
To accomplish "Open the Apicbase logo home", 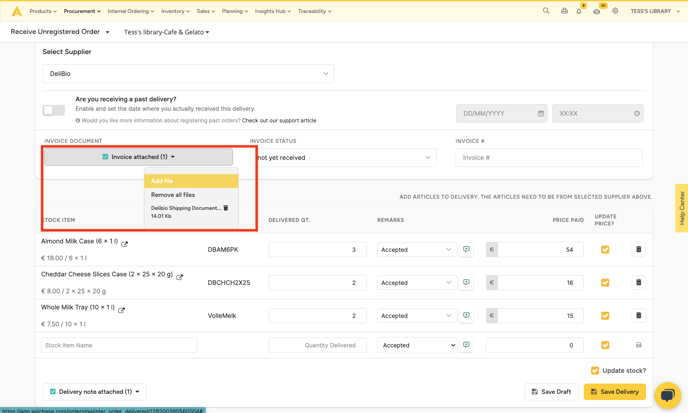I will [x=17, y=11].
